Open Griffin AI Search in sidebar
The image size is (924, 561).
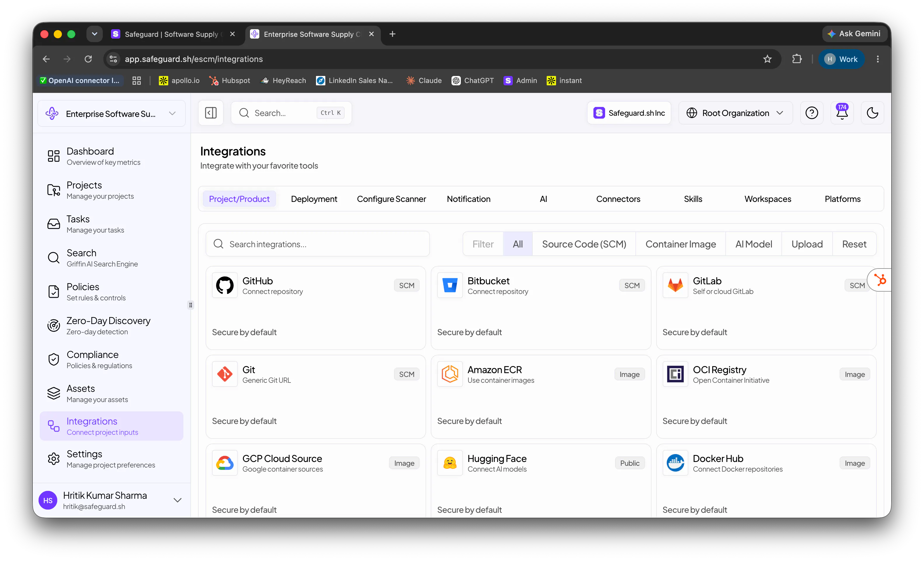click(111, 258)
